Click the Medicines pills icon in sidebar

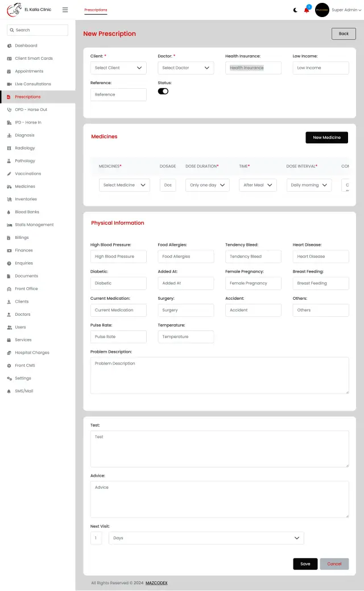[x=9, y=187]
